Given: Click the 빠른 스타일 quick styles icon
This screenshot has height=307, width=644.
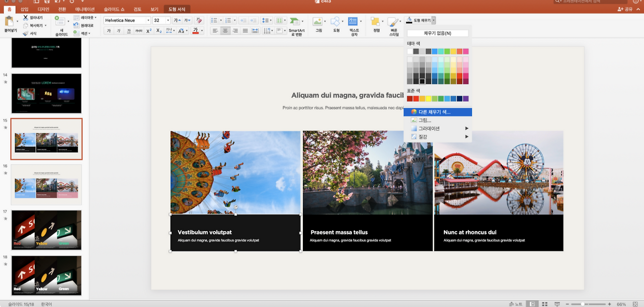Looking at the screenshot, I should (393, 21).
